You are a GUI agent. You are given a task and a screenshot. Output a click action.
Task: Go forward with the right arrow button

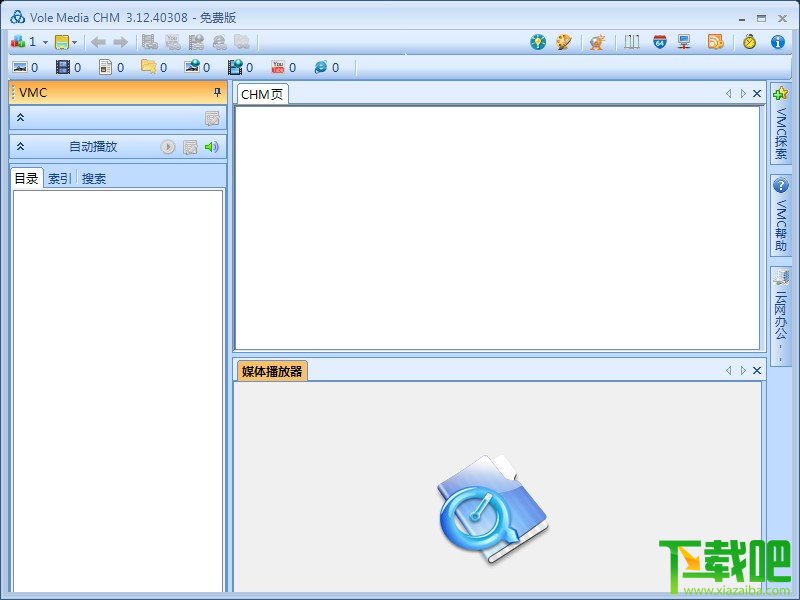point(120,42)
